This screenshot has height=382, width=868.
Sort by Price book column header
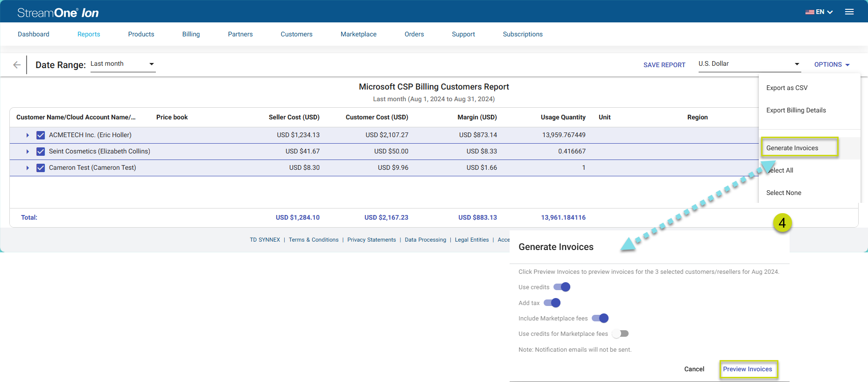click(x=172, y=117)
